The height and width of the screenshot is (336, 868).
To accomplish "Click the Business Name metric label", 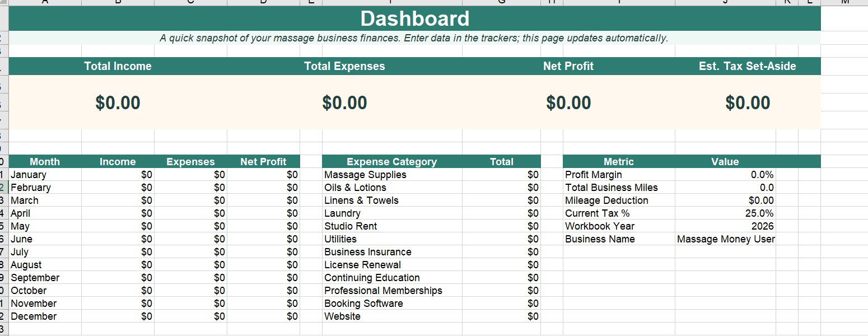I will click(619, 239).
